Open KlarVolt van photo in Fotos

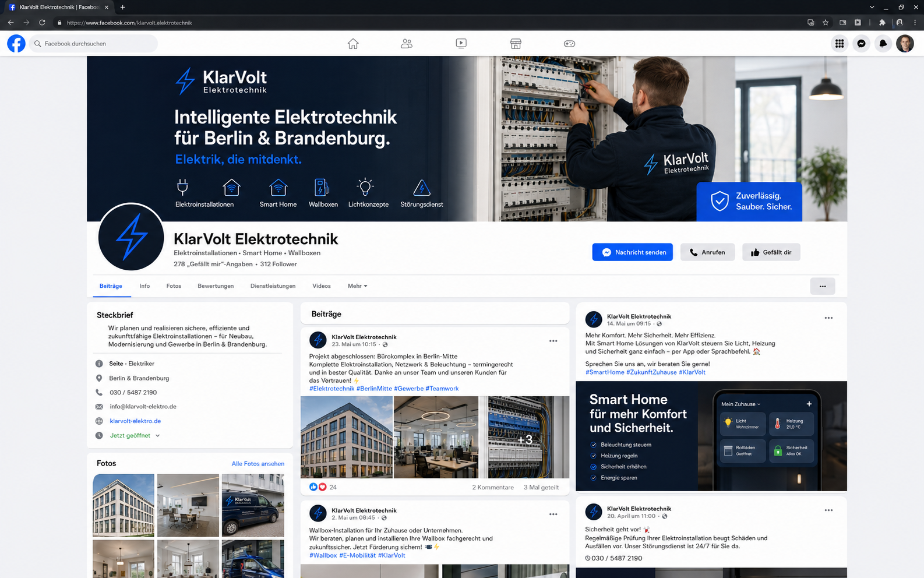(x=253, y=505)
